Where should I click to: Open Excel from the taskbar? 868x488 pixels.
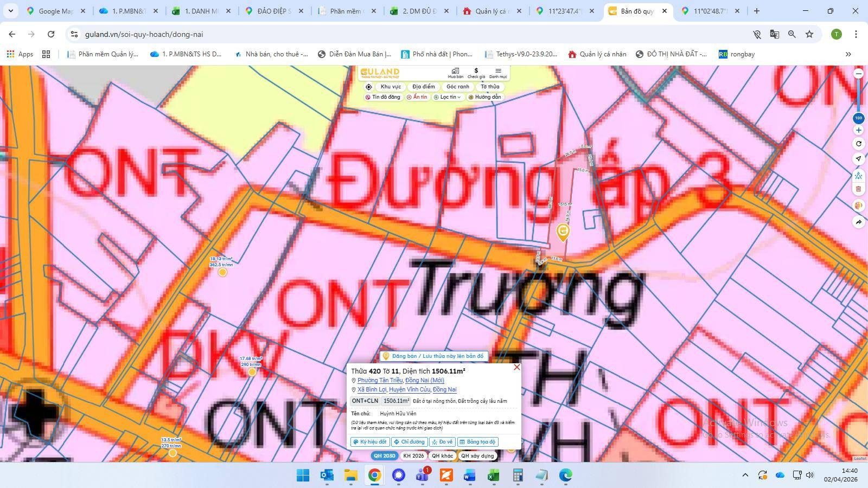[x=493, y=476]
